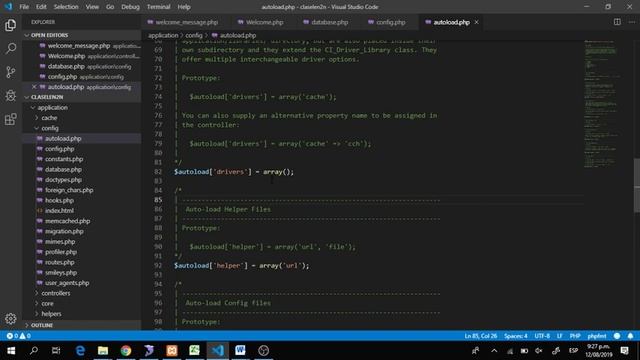Open the Debug view in activity bar
The image size is (640, 360).
pyautogui.click(x=11, y=96)
